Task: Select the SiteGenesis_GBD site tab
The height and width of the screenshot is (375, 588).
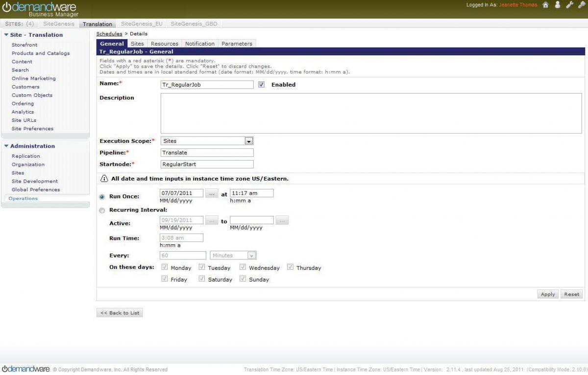Action: 194,23
